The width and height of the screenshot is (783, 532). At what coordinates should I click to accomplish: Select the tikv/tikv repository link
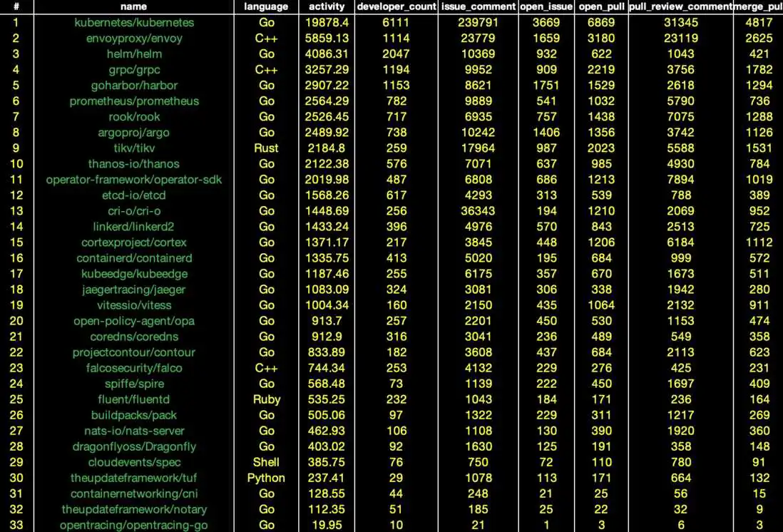pyautogui.click(x=134, y=148)
